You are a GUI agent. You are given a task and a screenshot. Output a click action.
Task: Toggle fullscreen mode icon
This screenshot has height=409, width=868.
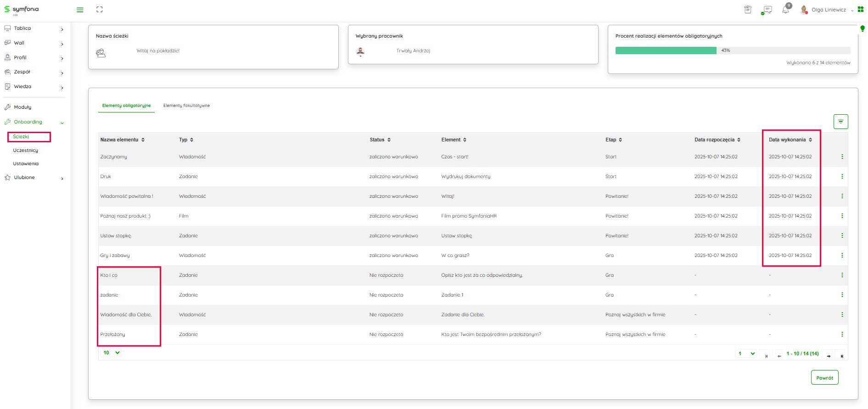[100, 10]
